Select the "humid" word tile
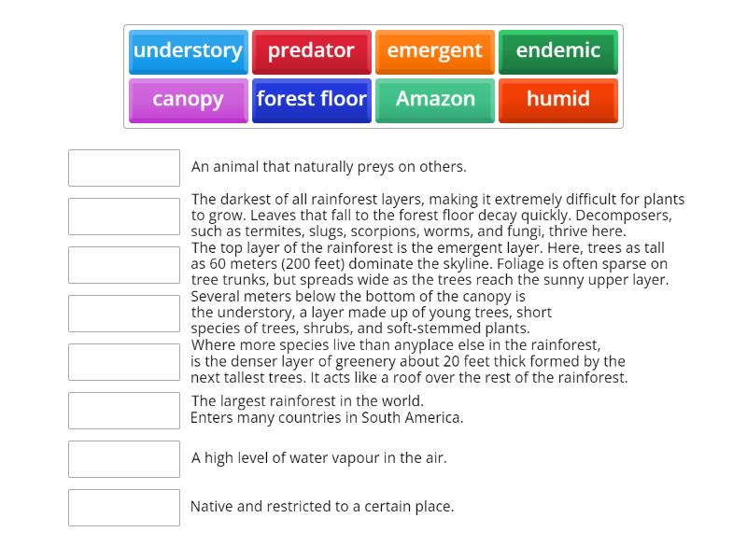Image resolution: width=747 pixels, height=560 pixels. (x=558, y=100)
